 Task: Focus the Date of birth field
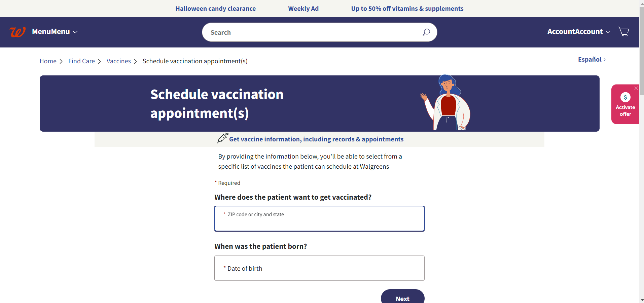(x=319, y=268)
